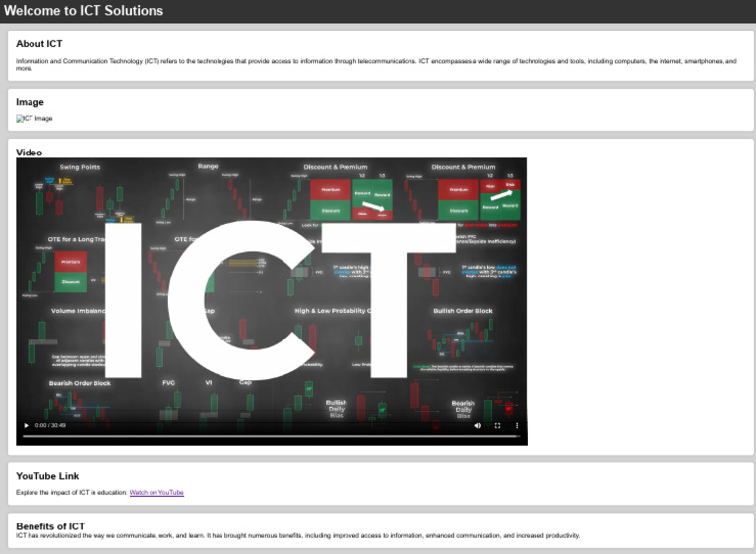The width and height of the screenshot is (756, 554).
Task: Click the About ICT paragraph text
Action: pyautogui.click(x=376, y=65)
